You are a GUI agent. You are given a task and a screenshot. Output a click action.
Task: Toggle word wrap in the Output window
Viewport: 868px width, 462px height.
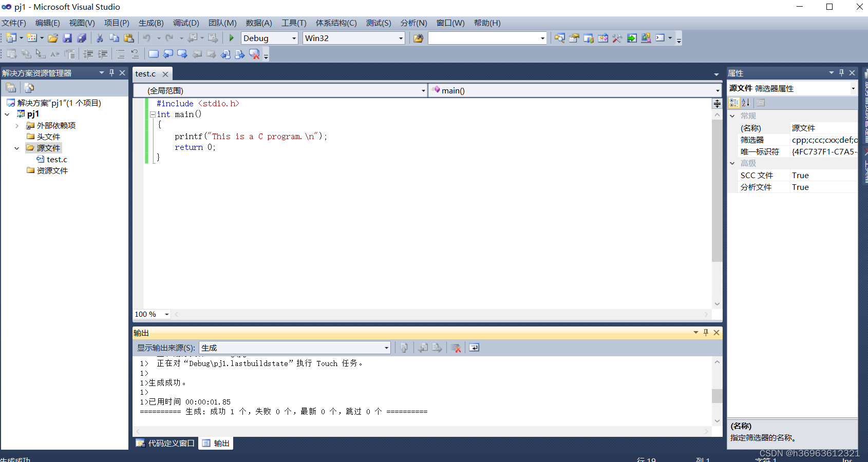pyautogui.click(x=474, y=348)
